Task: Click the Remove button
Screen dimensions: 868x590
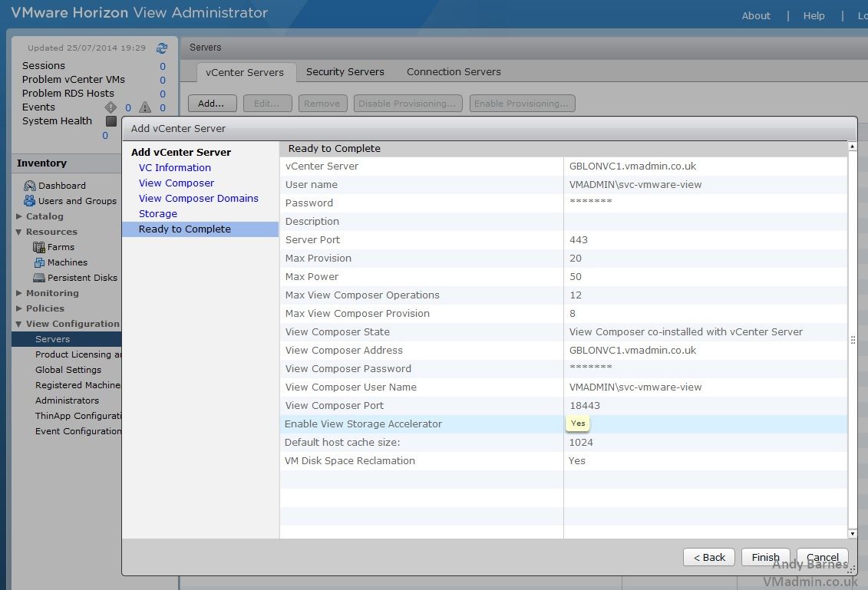Action: (x=323, y=104)
